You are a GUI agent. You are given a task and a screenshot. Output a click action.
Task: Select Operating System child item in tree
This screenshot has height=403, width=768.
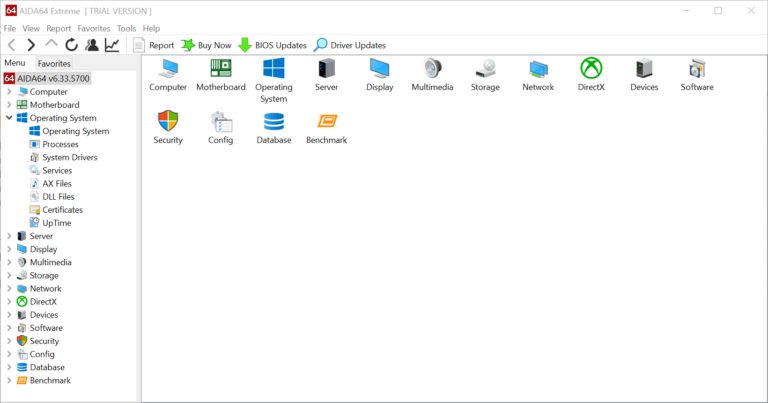(x=69, y=131)
